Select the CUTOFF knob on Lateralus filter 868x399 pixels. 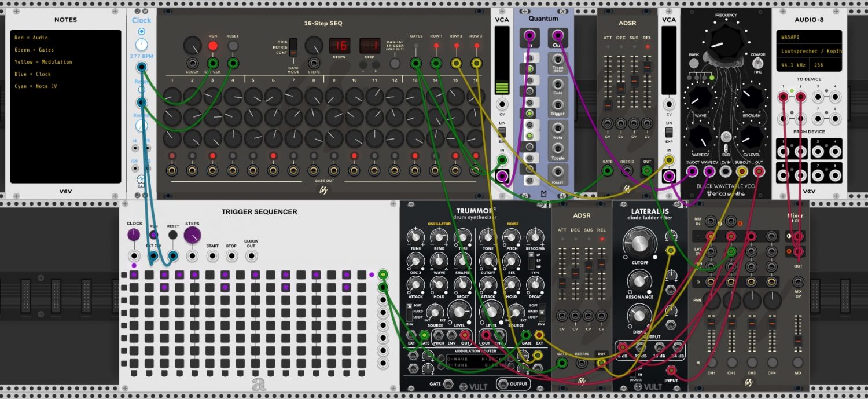click(639, 244)
